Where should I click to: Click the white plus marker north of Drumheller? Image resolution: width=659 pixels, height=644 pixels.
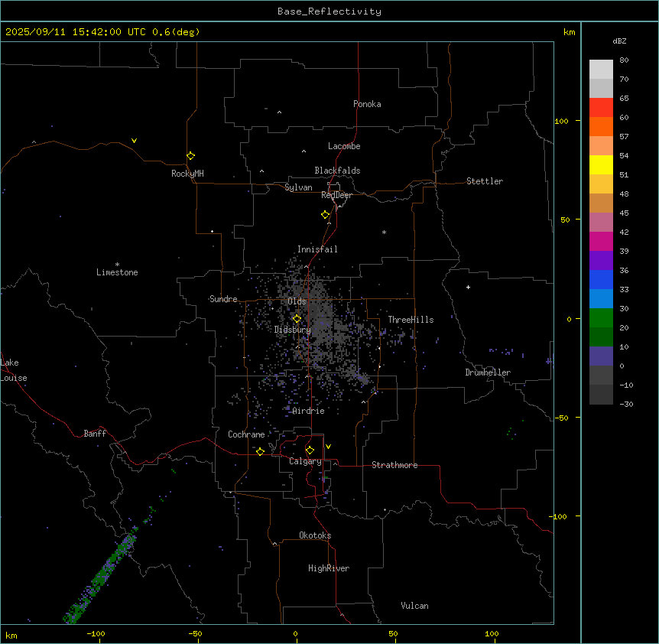468,287
